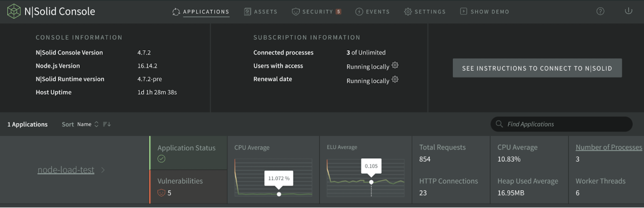644x208 pixels.
Task: Expand node-load-test with the chevron arrow
Action: pos(103,170)
